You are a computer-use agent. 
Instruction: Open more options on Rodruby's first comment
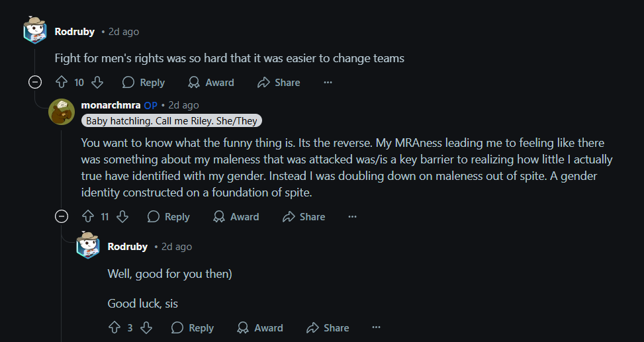[x=328, y=83]
